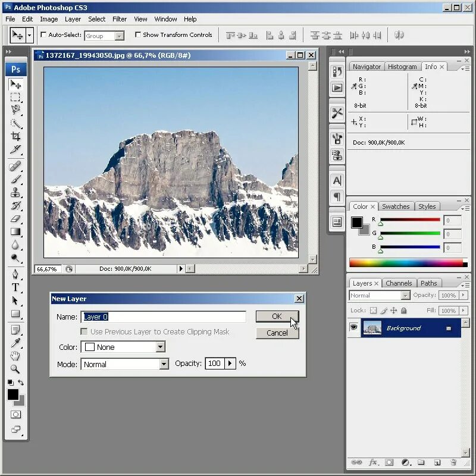476x476 pixels.
Task: Open the Character panel icon
Action: click(x=337, y=181)
